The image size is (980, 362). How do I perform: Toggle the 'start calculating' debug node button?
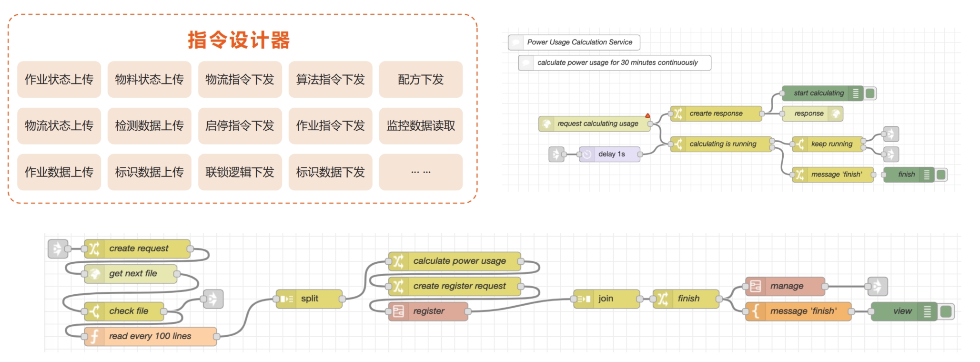[x=870, y=93]
